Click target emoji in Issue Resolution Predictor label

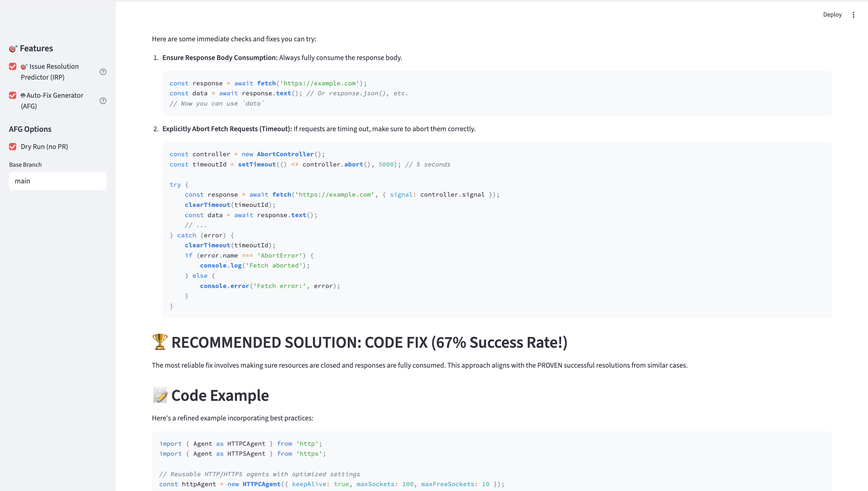(24, 67)
